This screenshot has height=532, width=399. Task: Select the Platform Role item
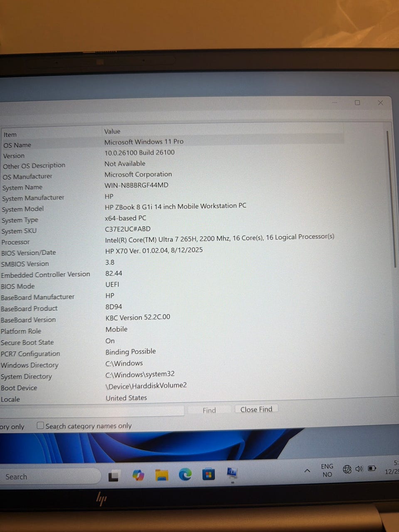pyautogui.click(x=21, y=331)
